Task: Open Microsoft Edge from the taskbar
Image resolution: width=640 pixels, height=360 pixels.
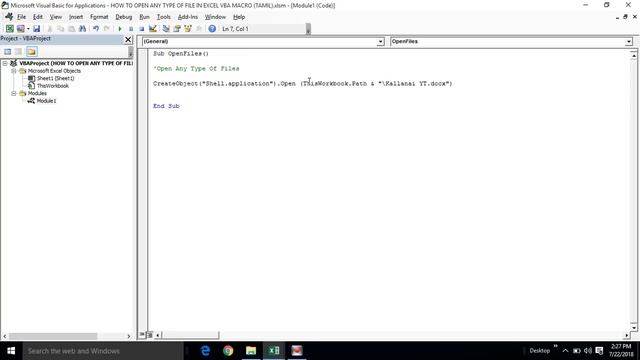Action: (205, 351)
